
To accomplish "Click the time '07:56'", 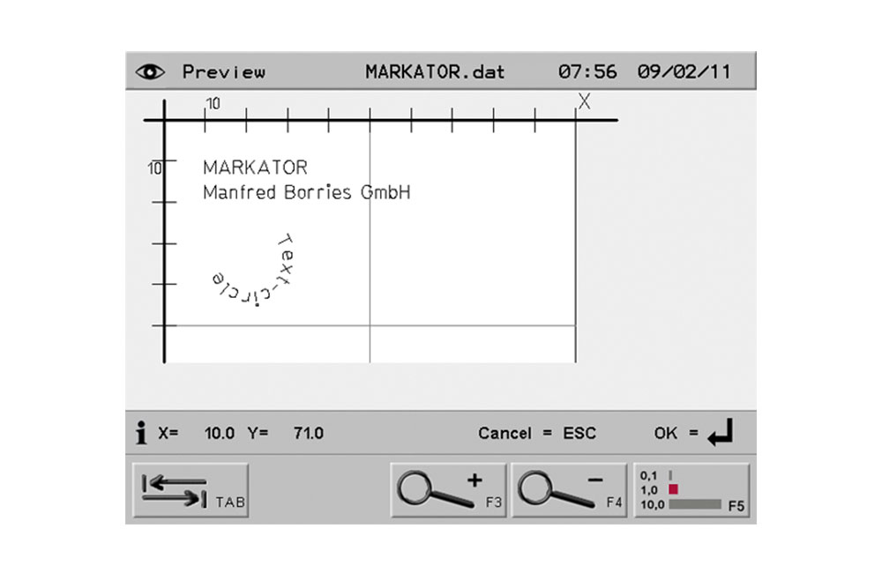I will coord(587,72).
